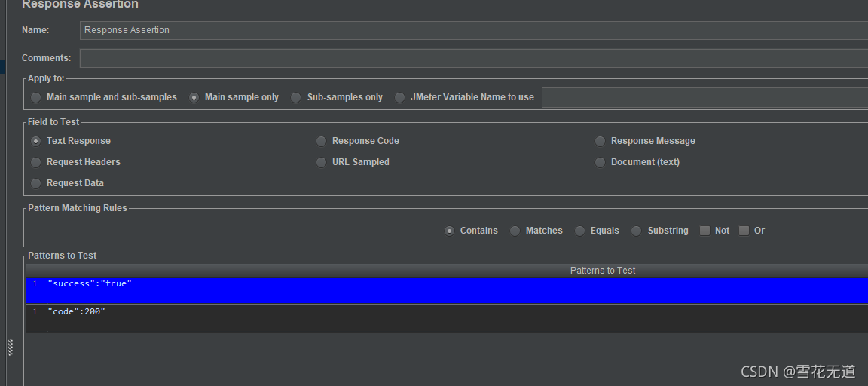This screenshot has height=386, width=868.
Task: Select Text Response field to test
Action: point(36,141)
